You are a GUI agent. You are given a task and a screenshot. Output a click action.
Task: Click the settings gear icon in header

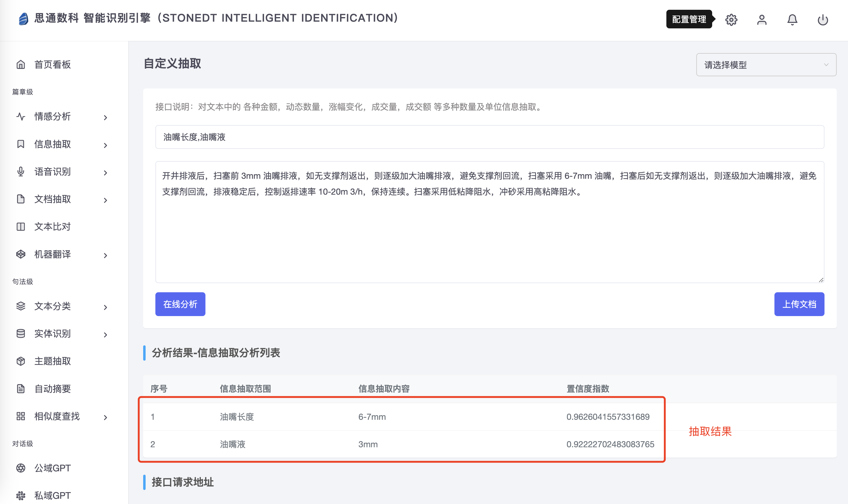point(731,20)
